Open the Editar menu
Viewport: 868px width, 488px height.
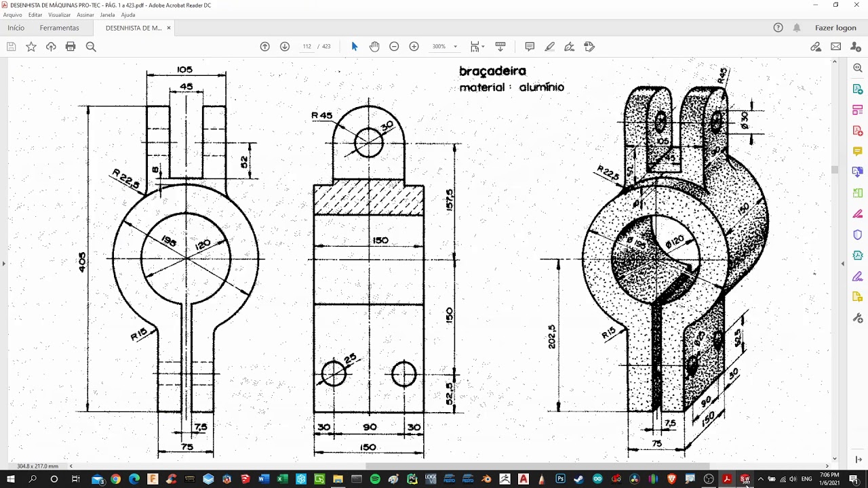tap(35, 15)
